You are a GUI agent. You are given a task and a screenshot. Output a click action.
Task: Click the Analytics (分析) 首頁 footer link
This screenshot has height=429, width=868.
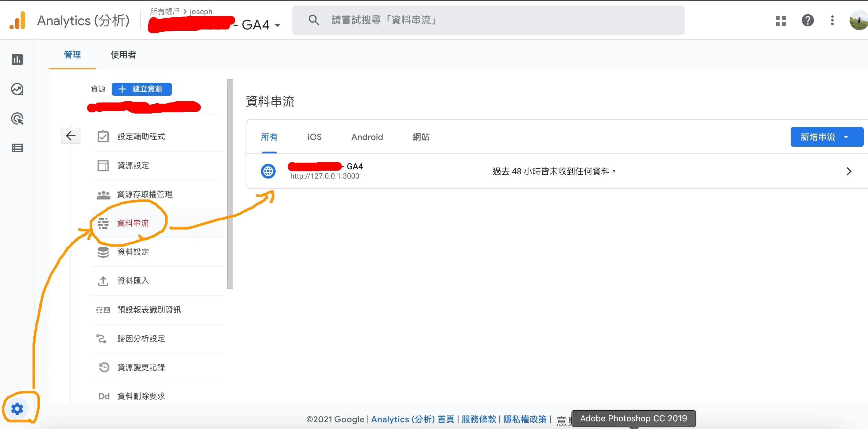pyautogui.click(x=413, y=419)
